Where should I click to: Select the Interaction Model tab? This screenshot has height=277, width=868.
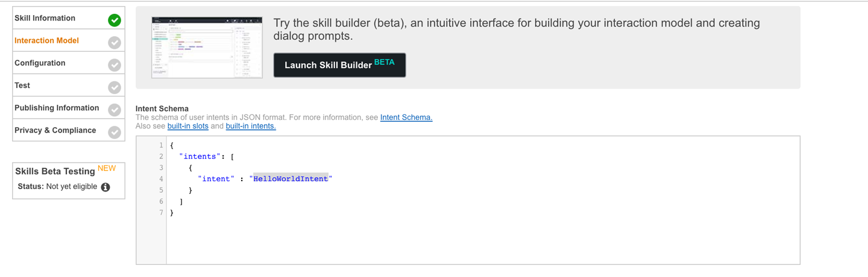click(47, 40)
